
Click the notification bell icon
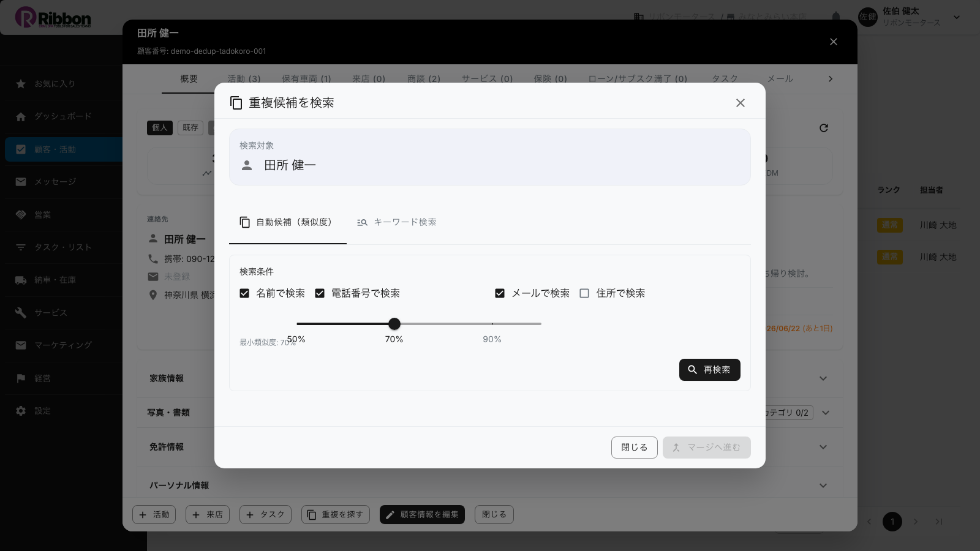pos(836,17)
